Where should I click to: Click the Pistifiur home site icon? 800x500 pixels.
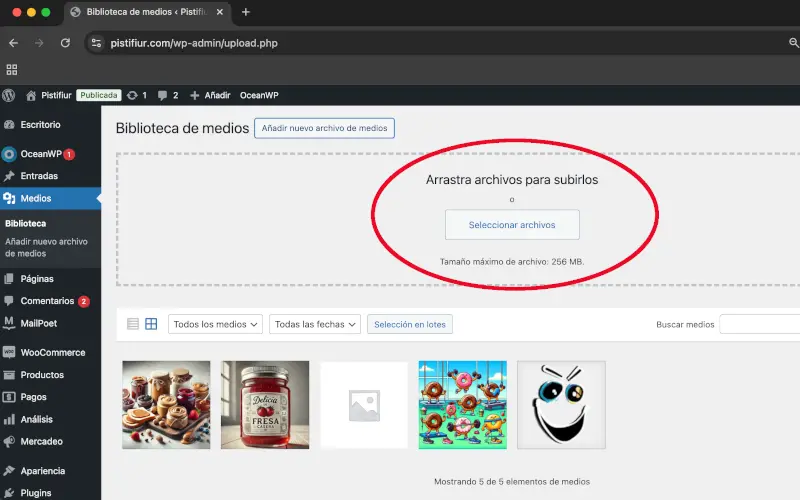click(31, 95)
